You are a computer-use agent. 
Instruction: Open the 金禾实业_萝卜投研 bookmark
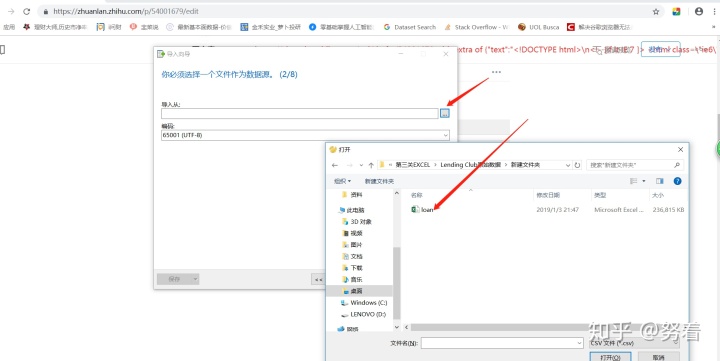coord(271,27)
